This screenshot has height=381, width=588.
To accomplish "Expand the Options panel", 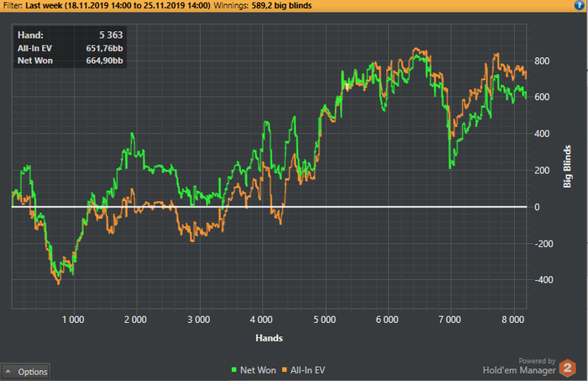I will pos(25,372).
